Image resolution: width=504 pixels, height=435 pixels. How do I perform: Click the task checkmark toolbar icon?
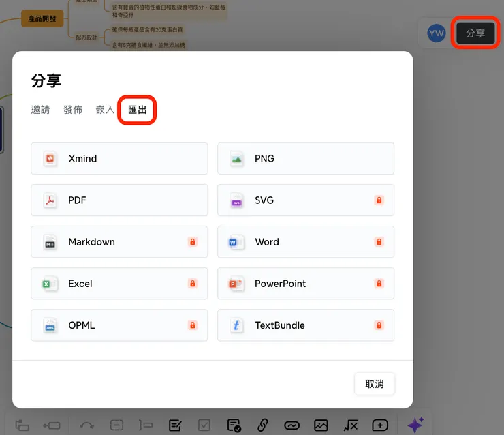234,425
